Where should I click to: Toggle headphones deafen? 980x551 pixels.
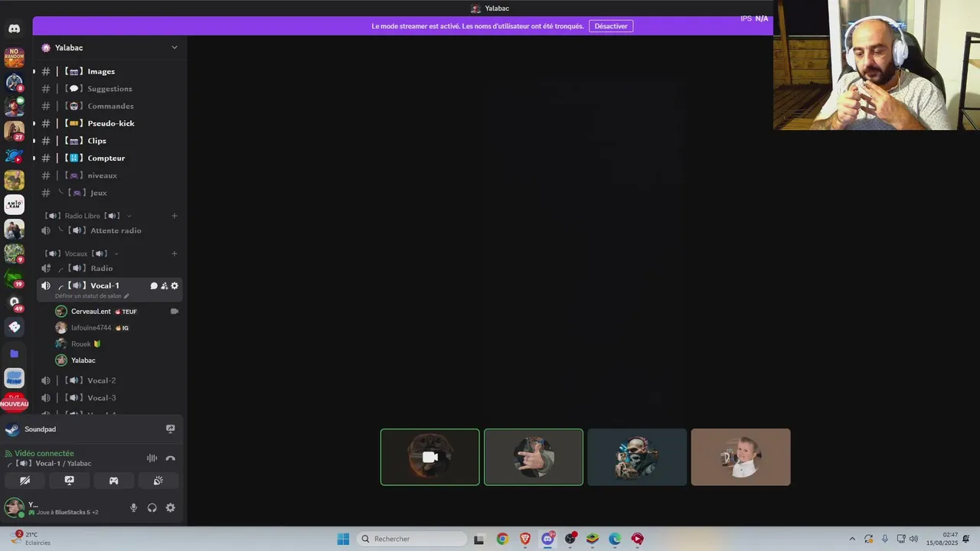pyautogui.click(x=152, y=507)
